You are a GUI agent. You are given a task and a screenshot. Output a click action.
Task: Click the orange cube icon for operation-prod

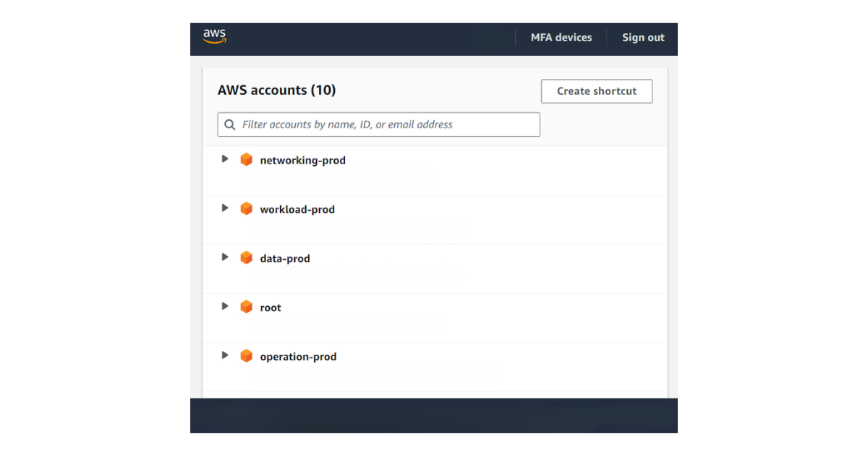click(247, 356)
